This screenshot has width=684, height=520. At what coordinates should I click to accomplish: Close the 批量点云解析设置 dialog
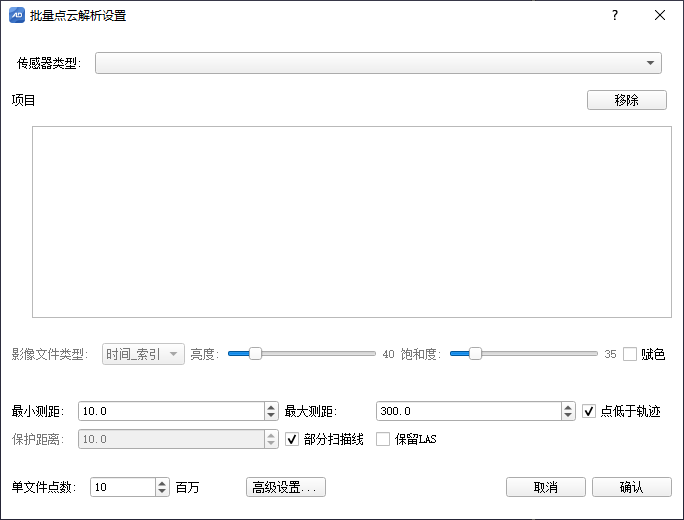[660, 15]
